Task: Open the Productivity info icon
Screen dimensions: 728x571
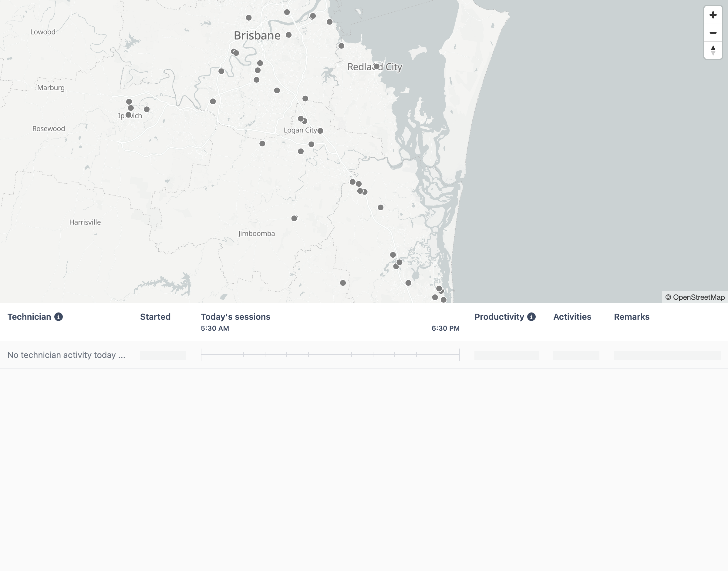Action: click(531, 317)
